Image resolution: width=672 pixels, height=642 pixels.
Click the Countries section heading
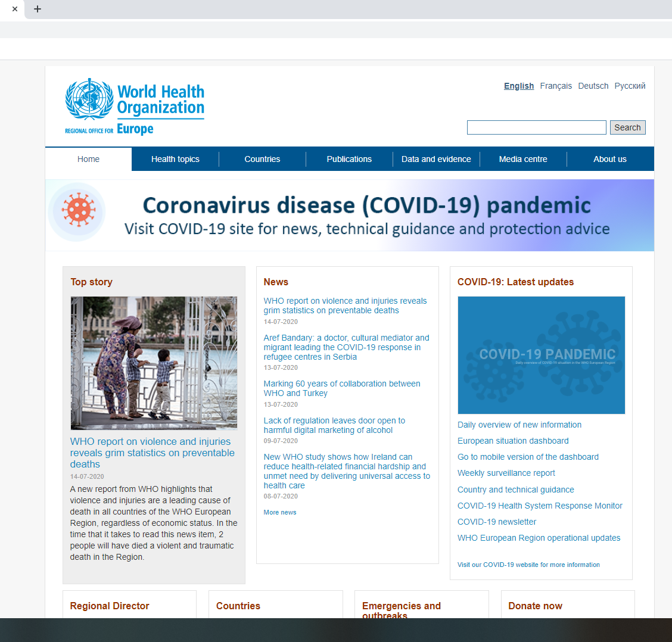pos(238,606)
